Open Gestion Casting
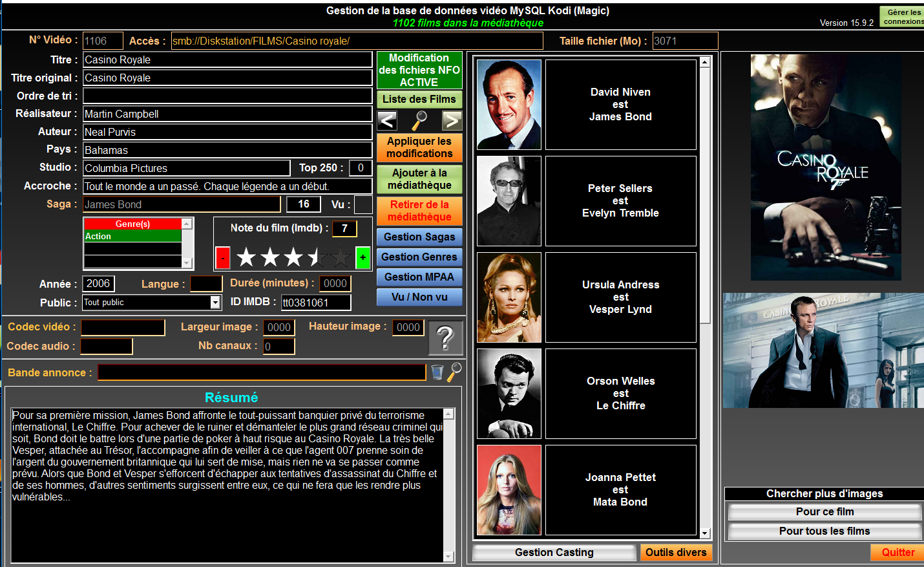The image size is (924, 567). [554, 552]
